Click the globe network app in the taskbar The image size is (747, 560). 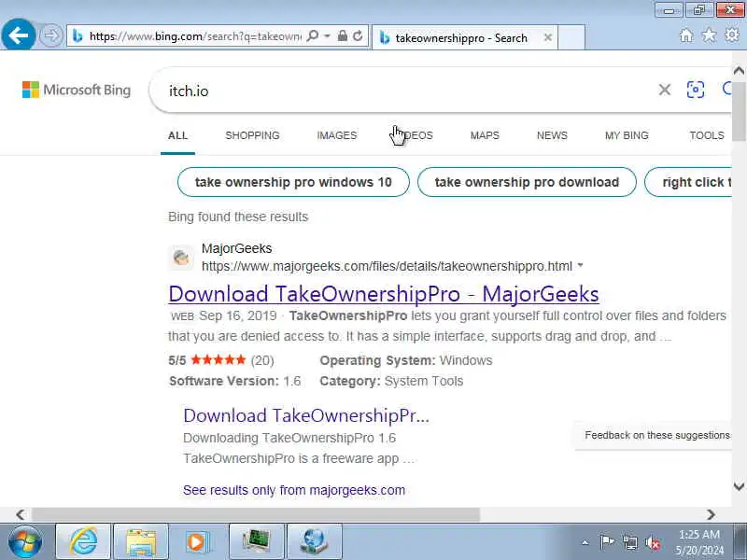point(314,541)
